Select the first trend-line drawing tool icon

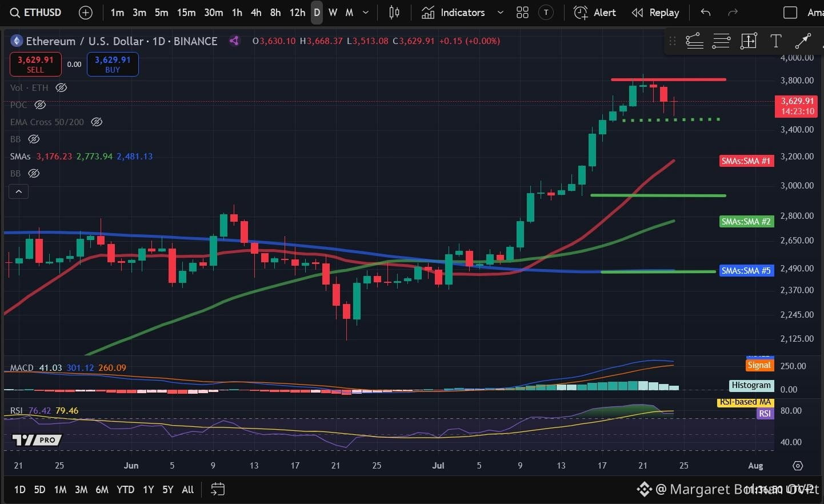(694, 41)
